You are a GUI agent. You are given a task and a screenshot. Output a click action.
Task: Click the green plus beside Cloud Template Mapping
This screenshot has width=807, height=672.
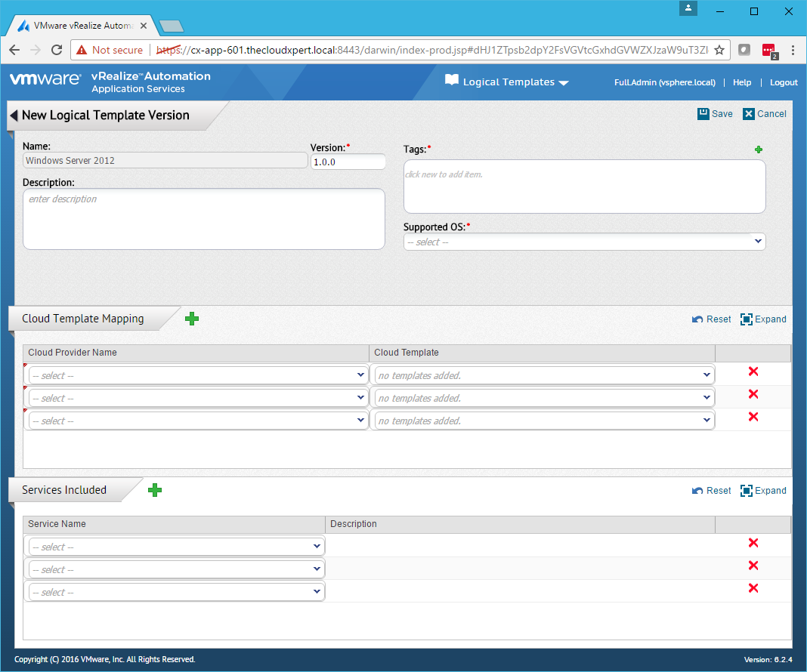pyautogui.click(x=192, y=319)
